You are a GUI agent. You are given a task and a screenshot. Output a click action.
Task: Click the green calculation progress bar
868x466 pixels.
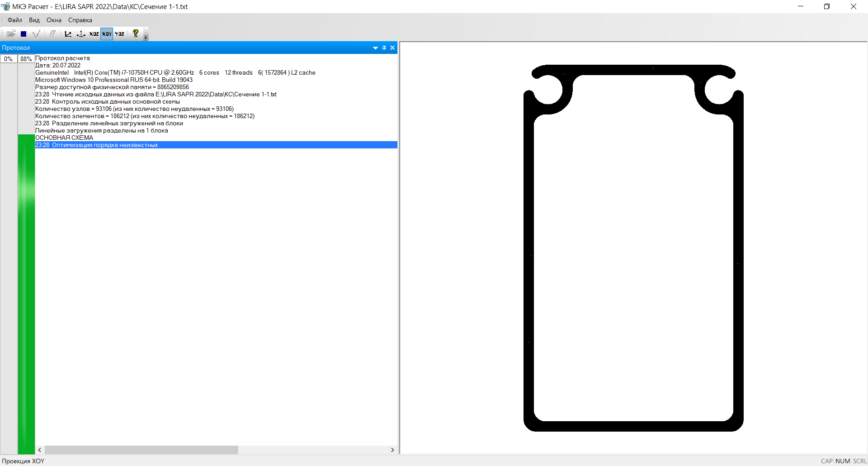coord(26,294)
